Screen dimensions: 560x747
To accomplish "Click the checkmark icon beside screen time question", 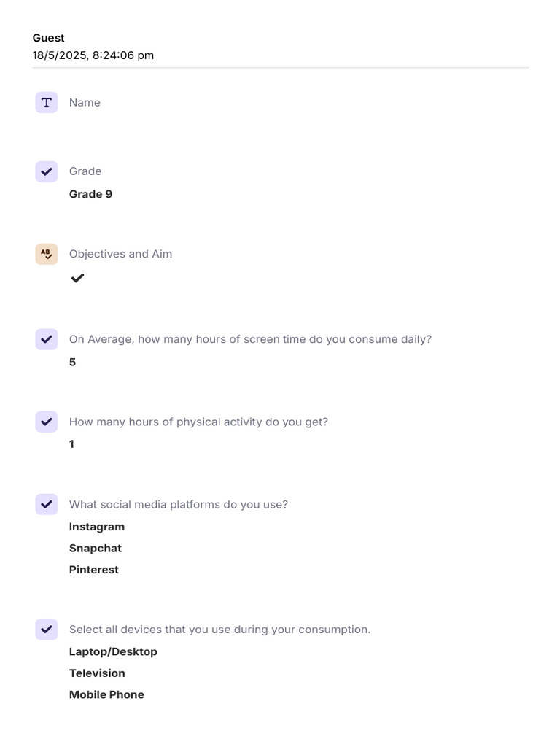I will click(47, 339).
